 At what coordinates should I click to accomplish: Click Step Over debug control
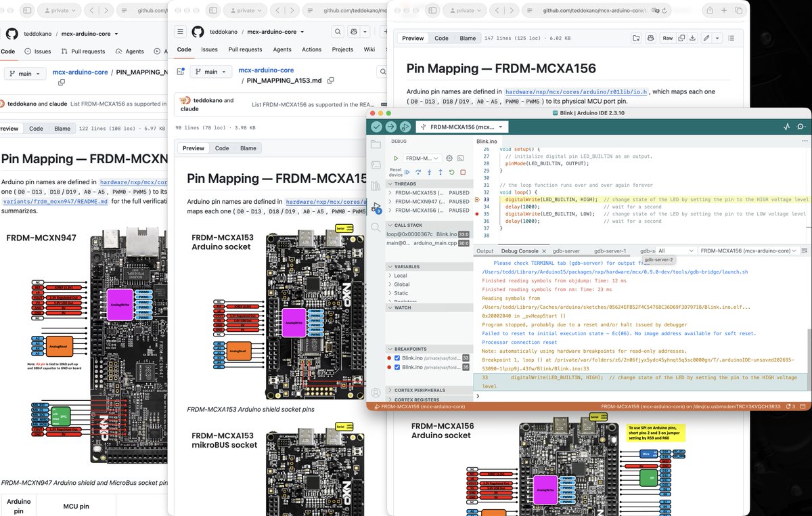click(418, 172)
